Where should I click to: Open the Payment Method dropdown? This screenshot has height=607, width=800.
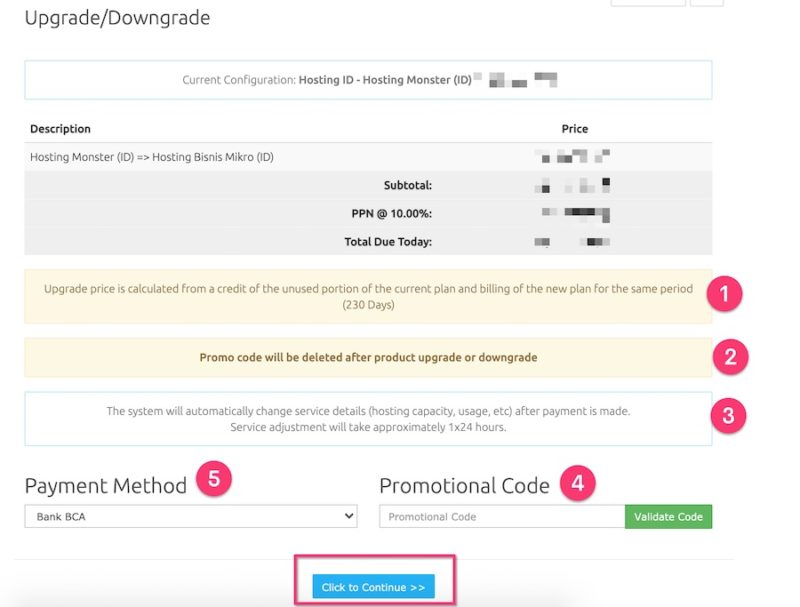pos(190,516)
